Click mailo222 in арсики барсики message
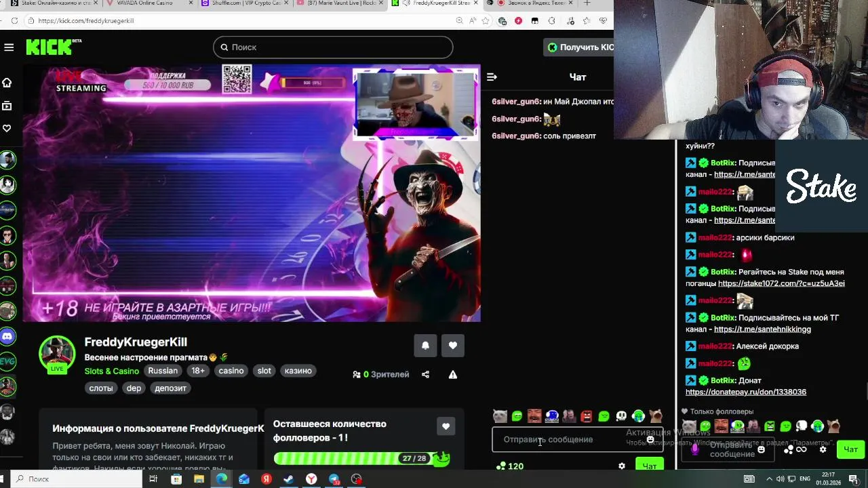 (x=715, y=237)
